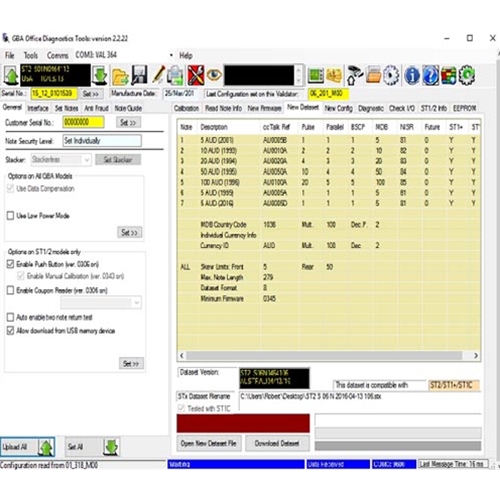Click the red crossed tools icon
The image size is (500, 500).
pos(196,75)
